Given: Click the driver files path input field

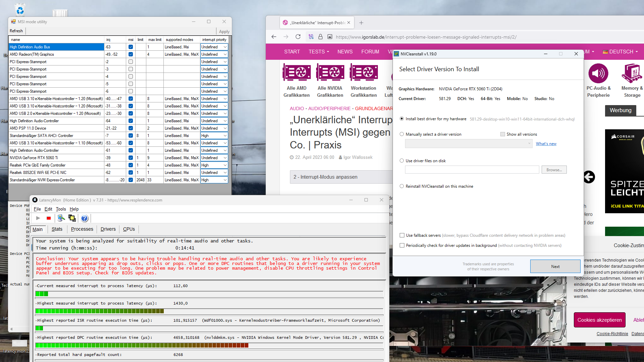Looking at the screenshot, I should [472, 170].
